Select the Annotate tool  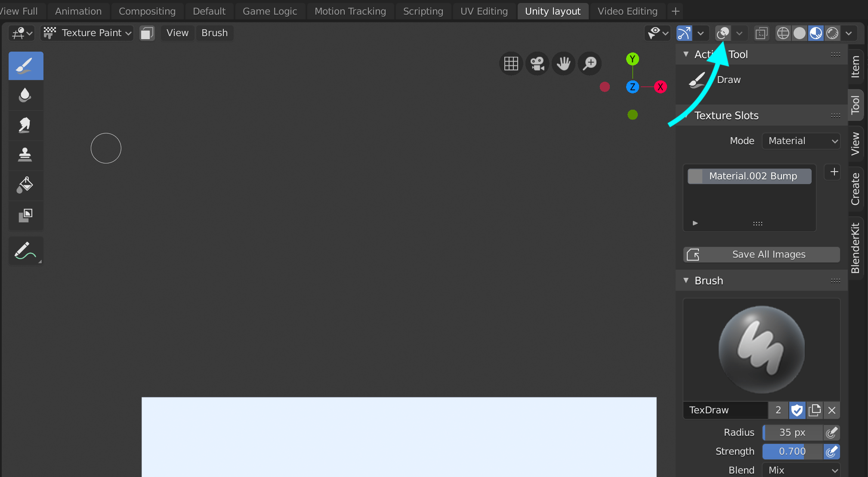point(26,251)
